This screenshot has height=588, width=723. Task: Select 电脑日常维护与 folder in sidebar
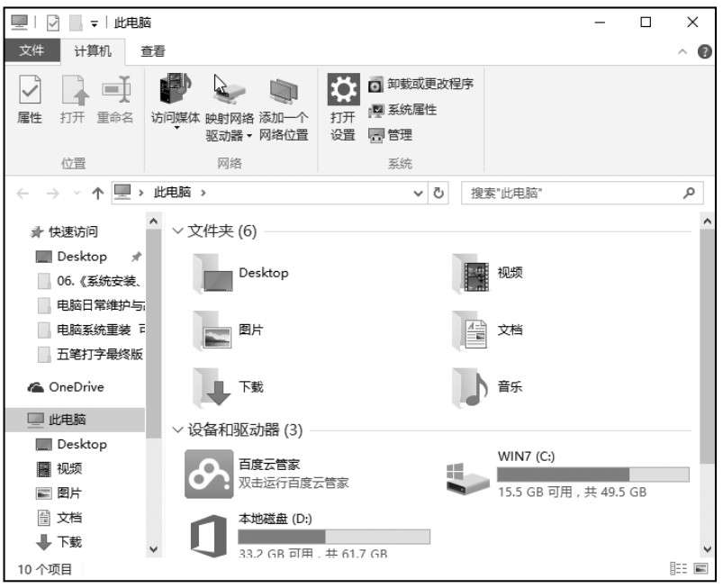[91, 305]
